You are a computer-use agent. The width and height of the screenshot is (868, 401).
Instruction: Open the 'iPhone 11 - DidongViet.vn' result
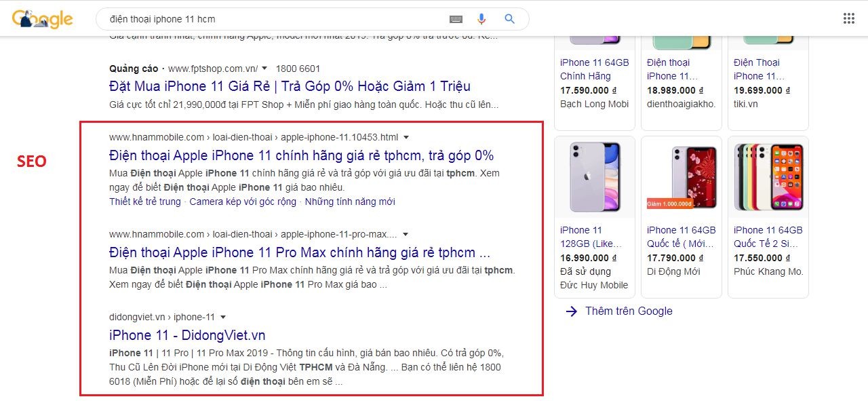(187, 335)
